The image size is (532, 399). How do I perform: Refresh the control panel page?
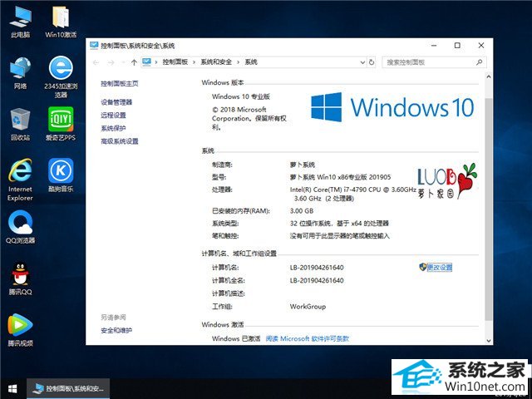pos(372,62)
